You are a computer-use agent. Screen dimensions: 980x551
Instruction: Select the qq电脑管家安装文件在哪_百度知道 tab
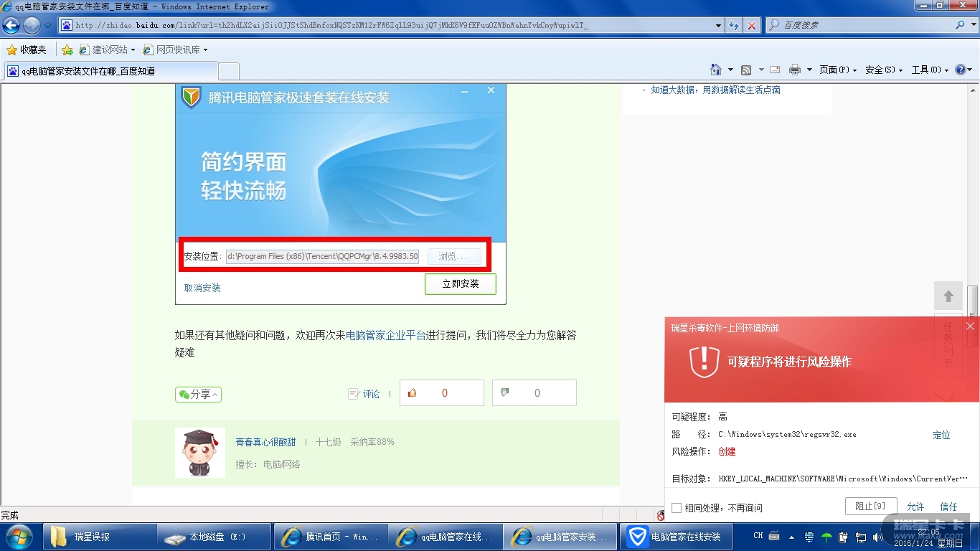(110, 71)
